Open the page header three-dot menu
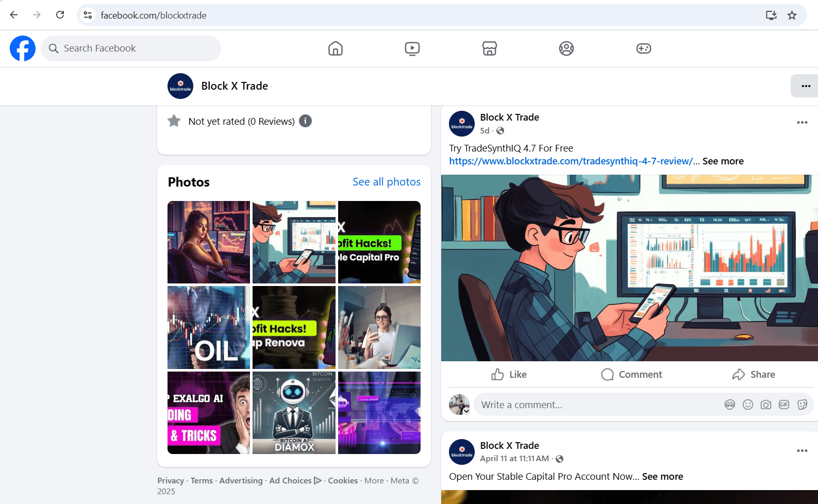This screenshot has height=504, width=818. pos(806,86)
